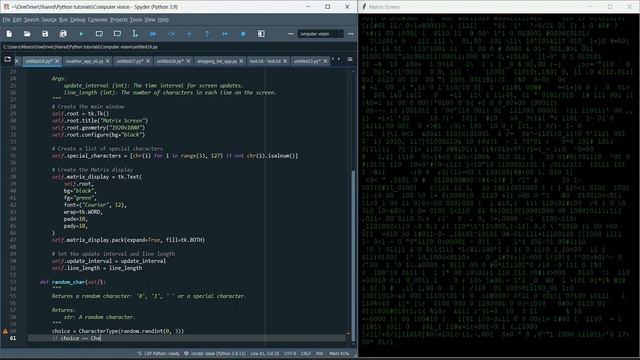
Task: Step into function debug icon
Action: point(189,34)
